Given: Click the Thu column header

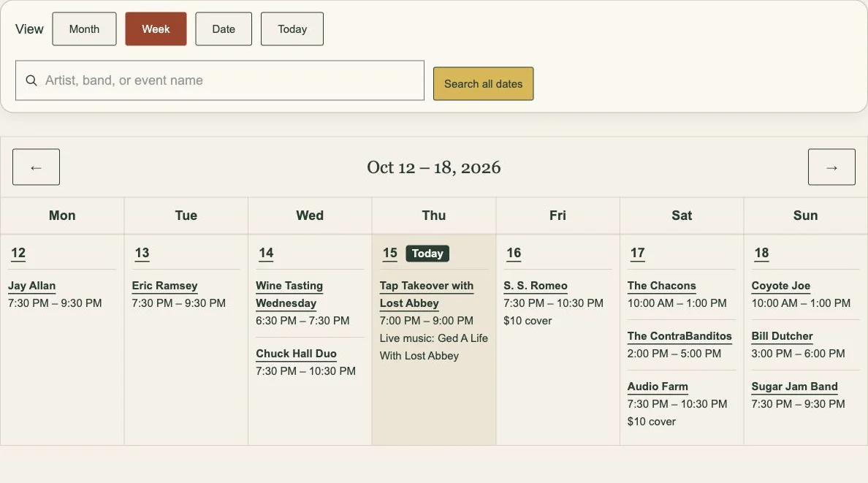Looking at the screenshot, I should (x=434, y=216).
